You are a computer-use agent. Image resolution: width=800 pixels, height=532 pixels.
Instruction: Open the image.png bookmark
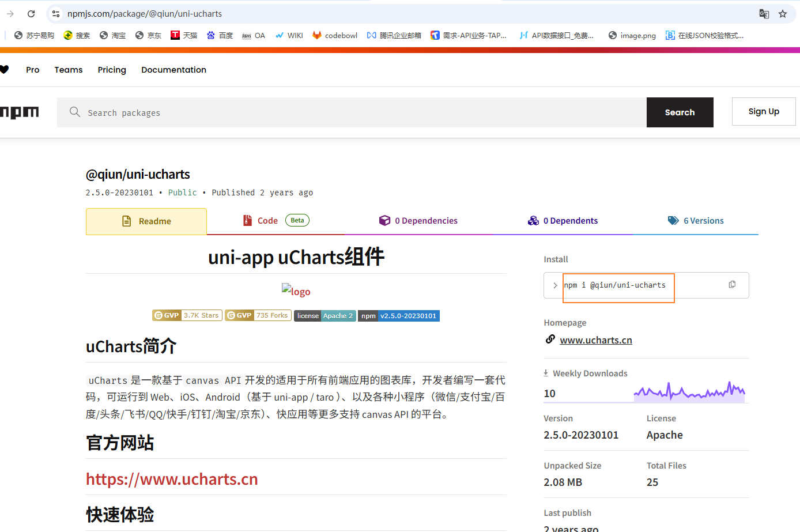tap(632, 35)
